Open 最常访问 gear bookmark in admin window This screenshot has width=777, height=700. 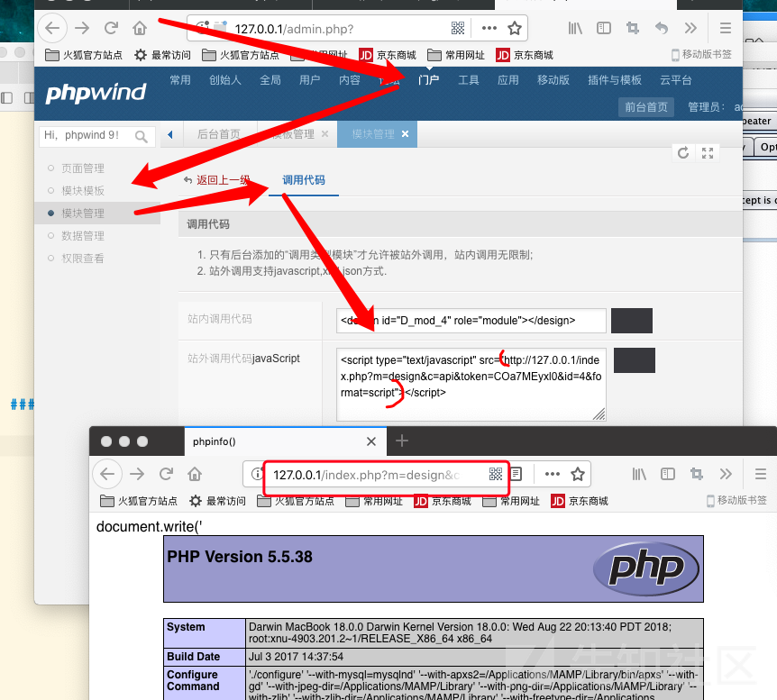[162, 55]
